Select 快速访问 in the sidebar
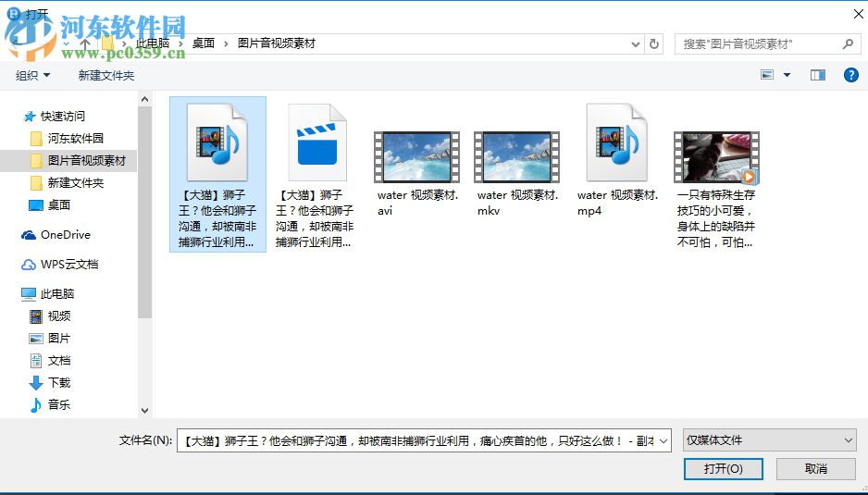868x495 pixels. click(63, 117)
